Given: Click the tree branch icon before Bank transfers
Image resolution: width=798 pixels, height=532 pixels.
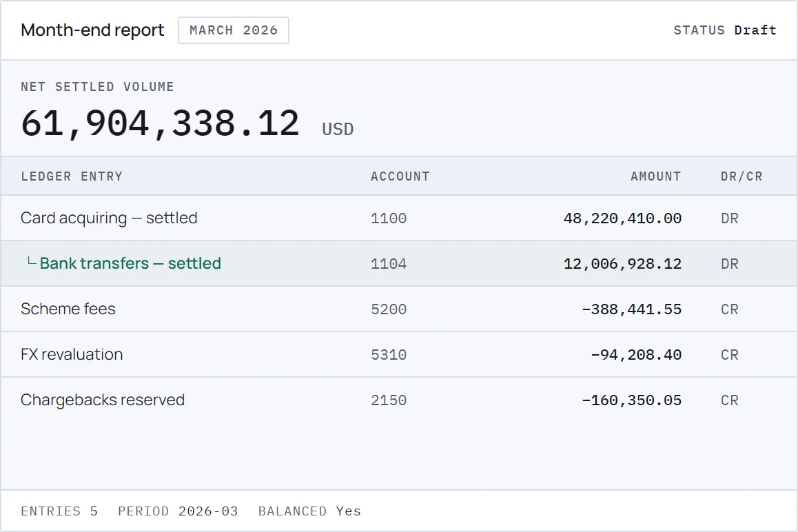Looking at the screenshot, I should pyautogui.click(x=32, y=262).
